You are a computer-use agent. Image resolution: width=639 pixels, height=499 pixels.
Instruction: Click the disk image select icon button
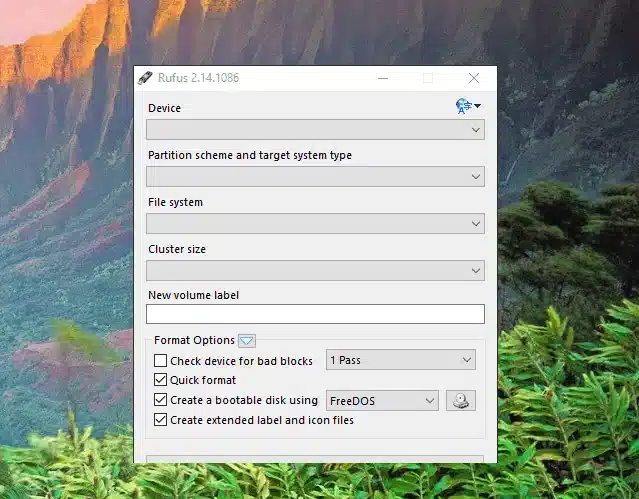[x=461, y=400]
